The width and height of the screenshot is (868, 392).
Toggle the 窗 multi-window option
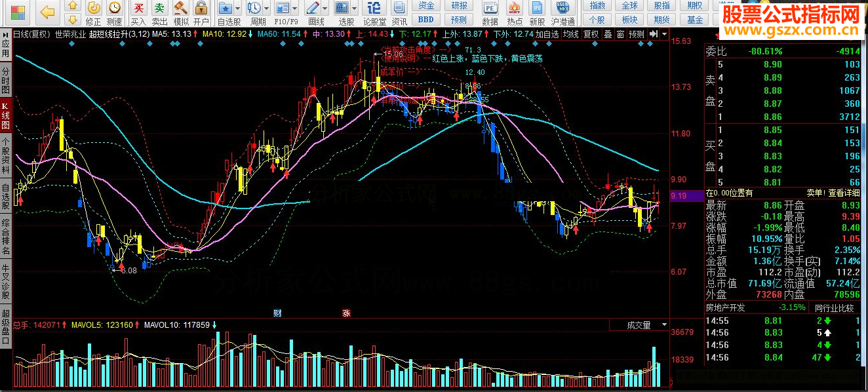[620, 34]
